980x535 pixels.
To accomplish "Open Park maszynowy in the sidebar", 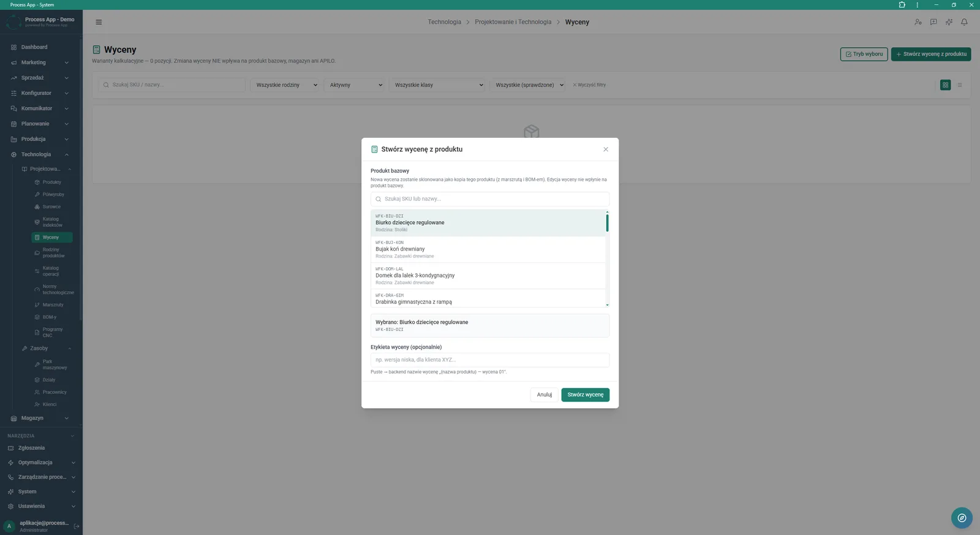I will [52, 365].
